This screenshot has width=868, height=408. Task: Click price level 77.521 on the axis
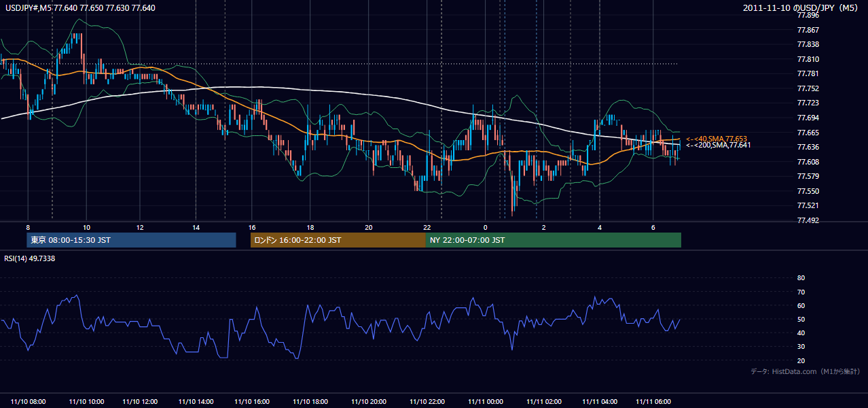point(807,205)
